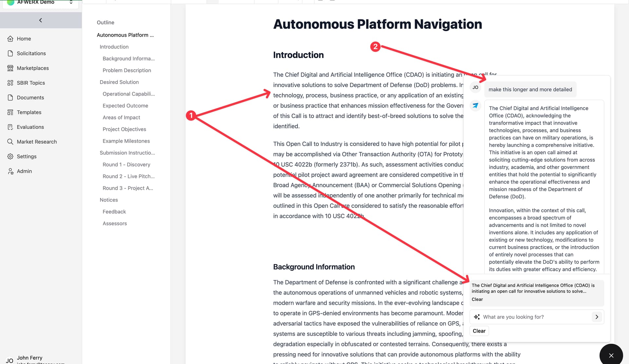Viewport: 629px width, 364px height.
Task: Click the JO user avatar in chat
Action: (x=475, y=87)
